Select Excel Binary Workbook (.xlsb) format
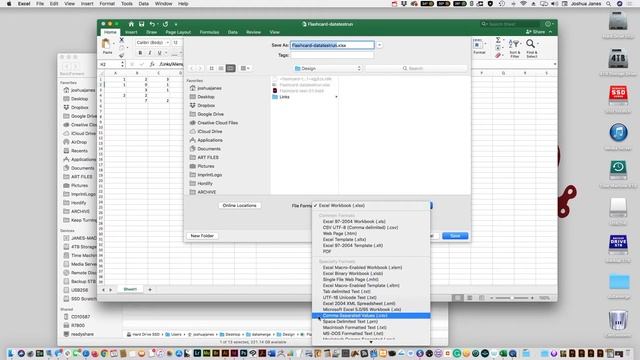The height and width of the screenshot is (360, 640). click(353, 273)
